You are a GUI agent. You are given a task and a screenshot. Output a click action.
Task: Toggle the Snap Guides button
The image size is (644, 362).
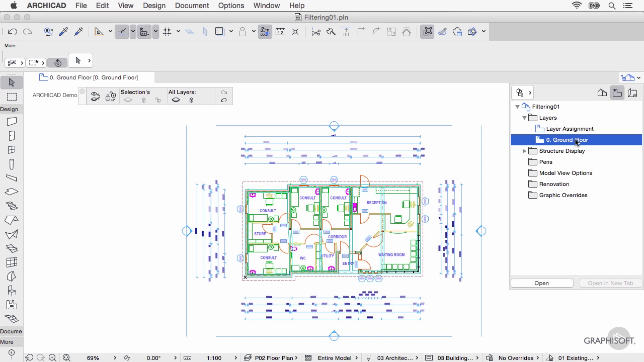122,32
